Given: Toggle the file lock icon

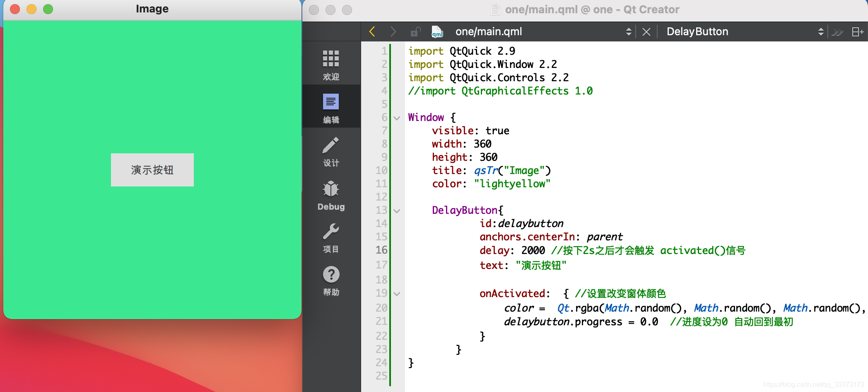Looking at the screenshot, I should pos(415,31).
